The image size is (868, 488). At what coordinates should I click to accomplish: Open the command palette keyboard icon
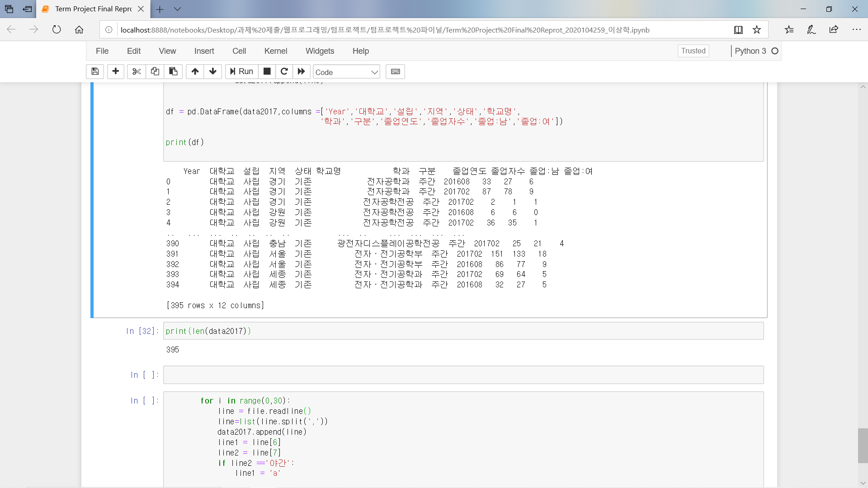(x=395, y=71)
